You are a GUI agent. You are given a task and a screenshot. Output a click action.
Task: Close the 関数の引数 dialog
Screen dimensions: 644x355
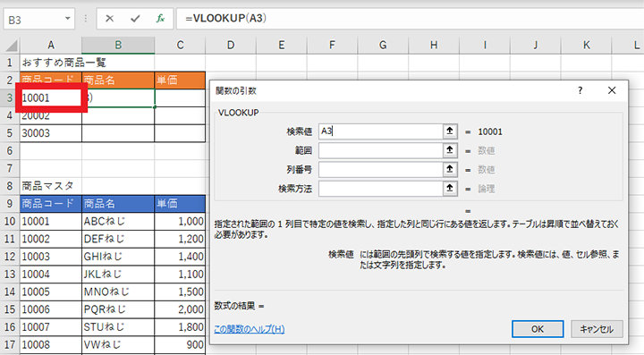612,90
